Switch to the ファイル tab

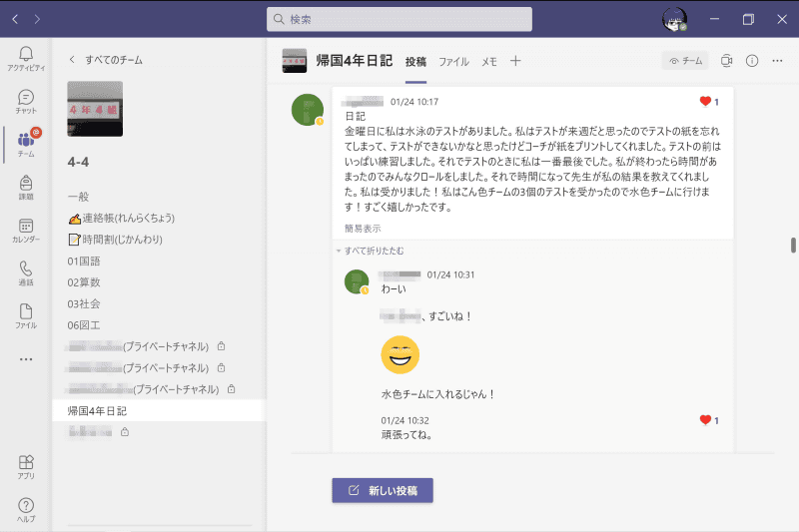pos(453,62)
